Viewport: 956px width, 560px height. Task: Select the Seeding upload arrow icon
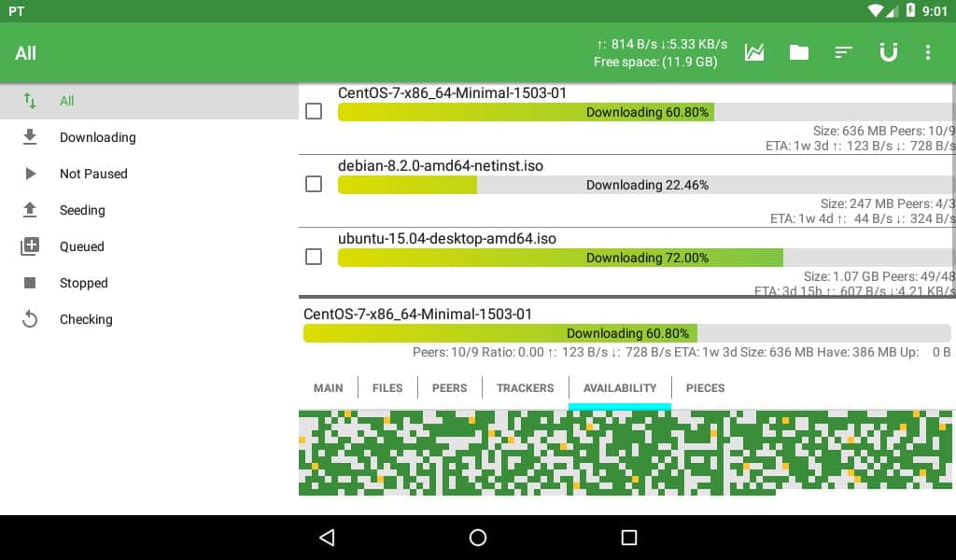(x=30, y=210)
